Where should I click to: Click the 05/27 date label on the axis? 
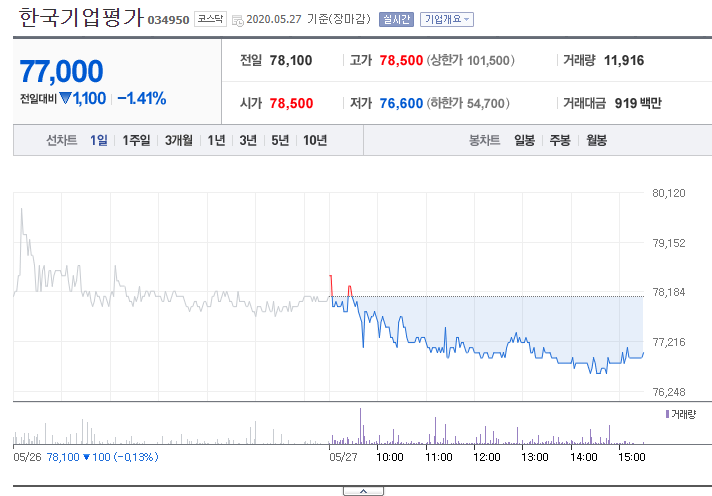[343, 457]
